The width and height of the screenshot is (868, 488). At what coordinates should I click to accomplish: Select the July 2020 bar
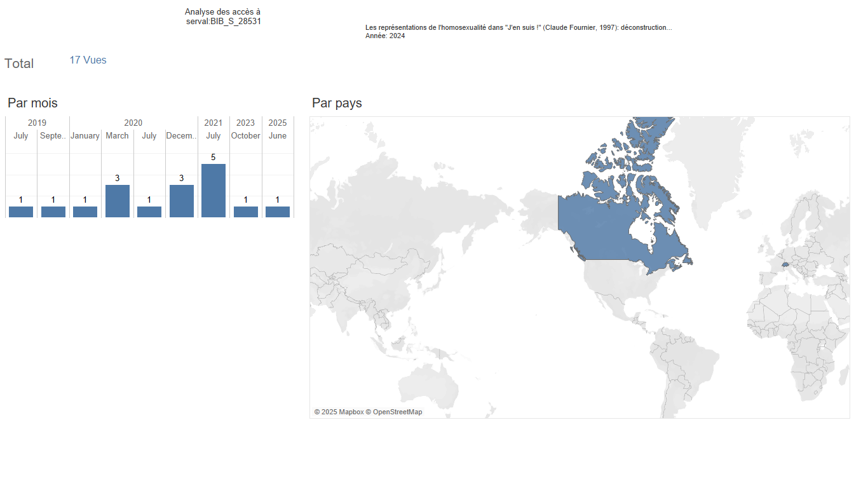pyautogui.click(x=149, y=212)
